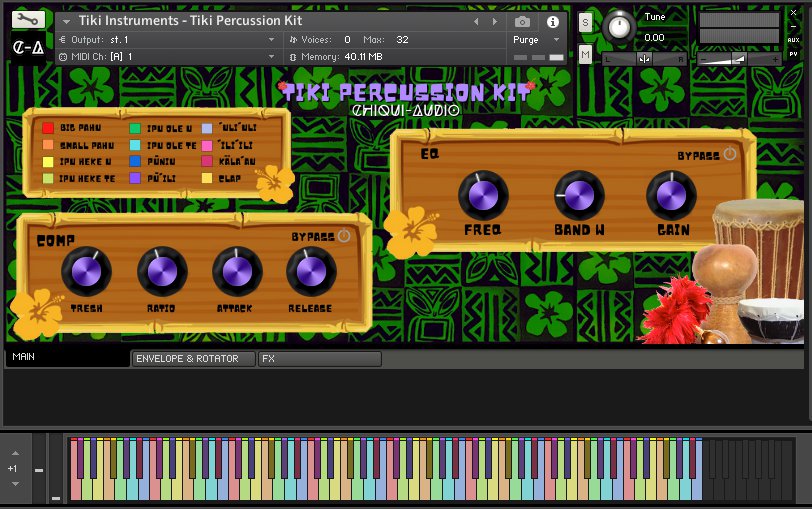This screenshot has height=509, width=812.
Task: Toggle the EQ bypass power button
Action: tap(729, 154)
